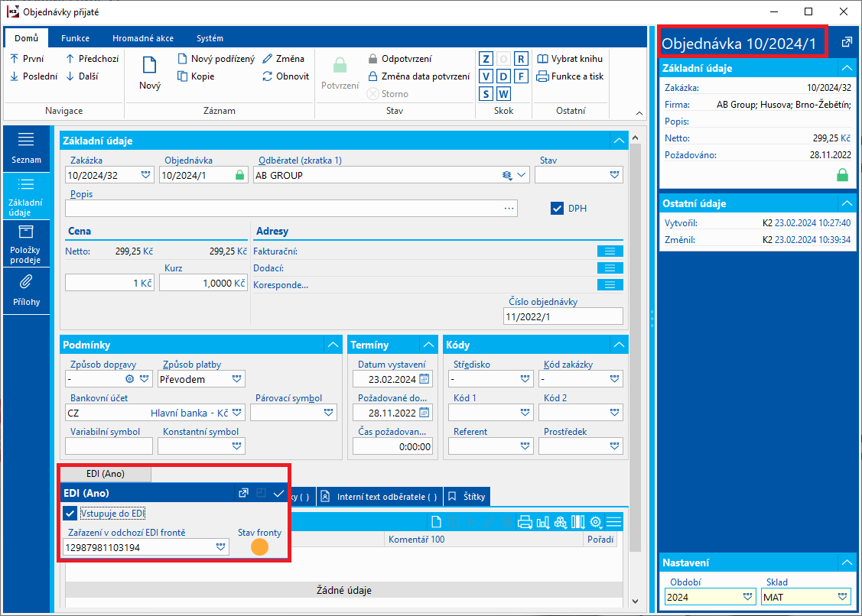The width and height of the screenshot is (862, 616).
Task: Open Bankovní účet dropdown
Action: (x=237, y=413)
